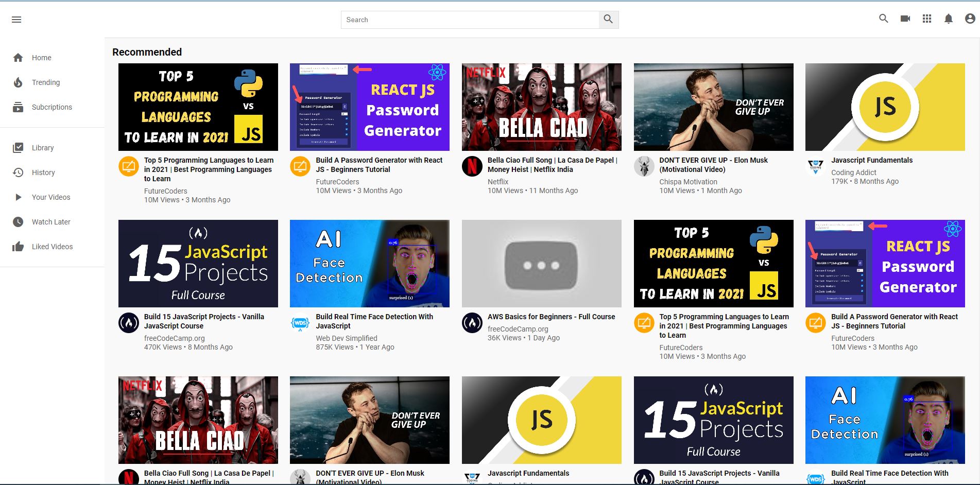Click the 'Coding Addict' channel name in the first row
The image size is (980, 485).
coord(854,172)
